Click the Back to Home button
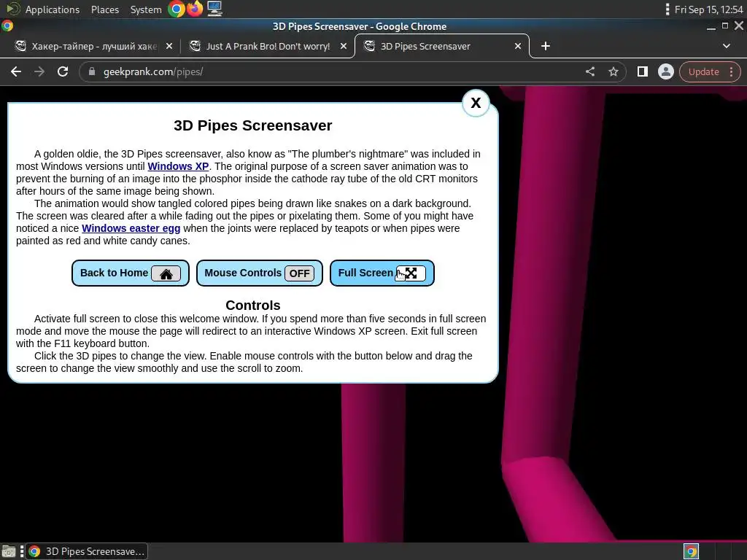The image size is (747, 560). coord(131,273)
